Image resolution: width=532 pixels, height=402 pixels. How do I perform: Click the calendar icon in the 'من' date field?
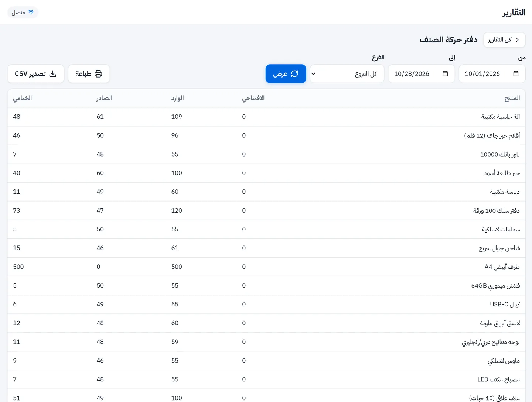coord(516,74)
